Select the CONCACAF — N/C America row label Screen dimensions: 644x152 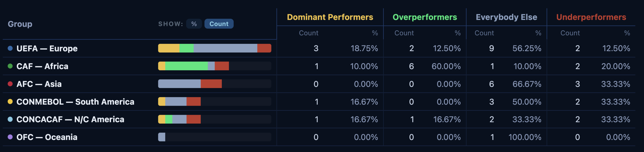click(70, 119)
